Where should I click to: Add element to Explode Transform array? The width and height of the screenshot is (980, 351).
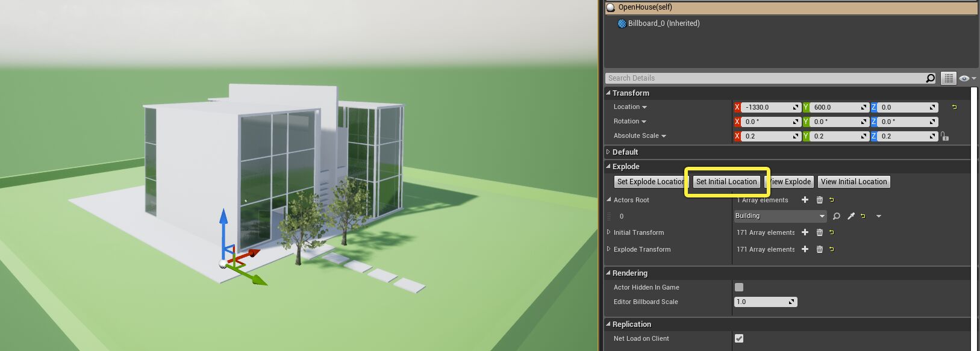click(x=805, y=249)
